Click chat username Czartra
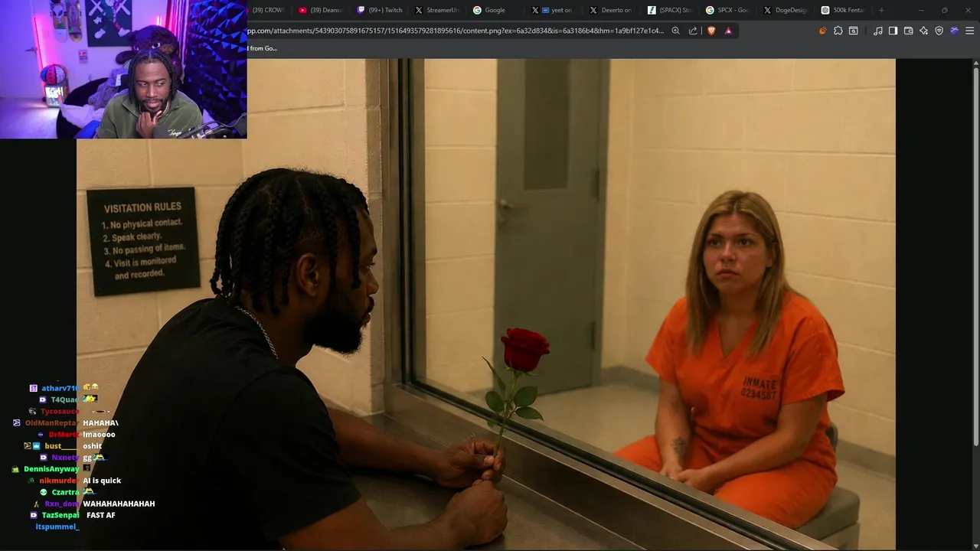Image resolution: width=980 pixels, height=551 pixels. (65, 492)
